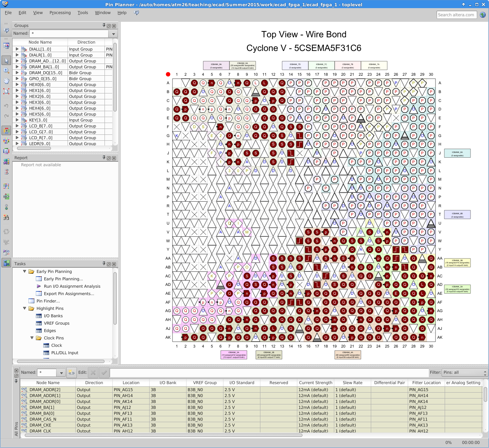Pin the Groups panel with pushpin icon

coord(104,25)
